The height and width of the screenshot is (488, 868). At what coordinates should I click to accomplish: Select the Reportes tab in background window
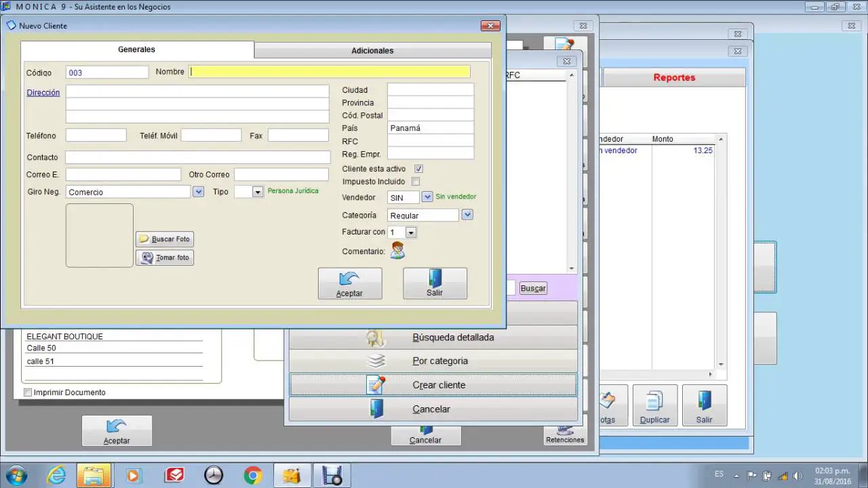click(674, 77)
